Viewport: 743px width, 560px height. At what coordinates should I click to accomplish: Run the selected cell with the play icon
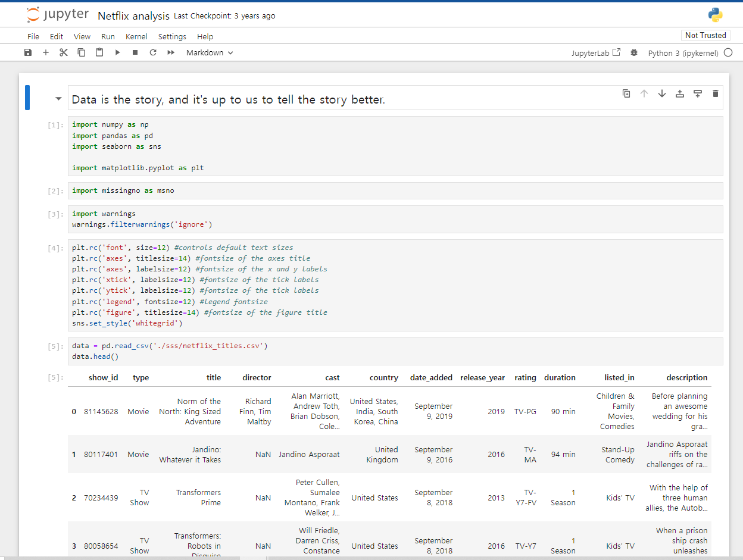coord(117,52)
